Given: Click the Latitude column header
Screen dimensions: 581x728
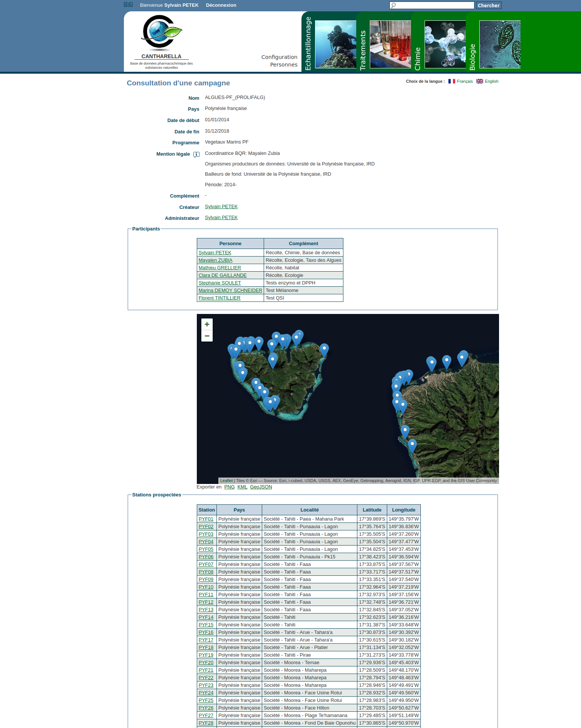Looking at the screenshot, I should pos(372,510).
